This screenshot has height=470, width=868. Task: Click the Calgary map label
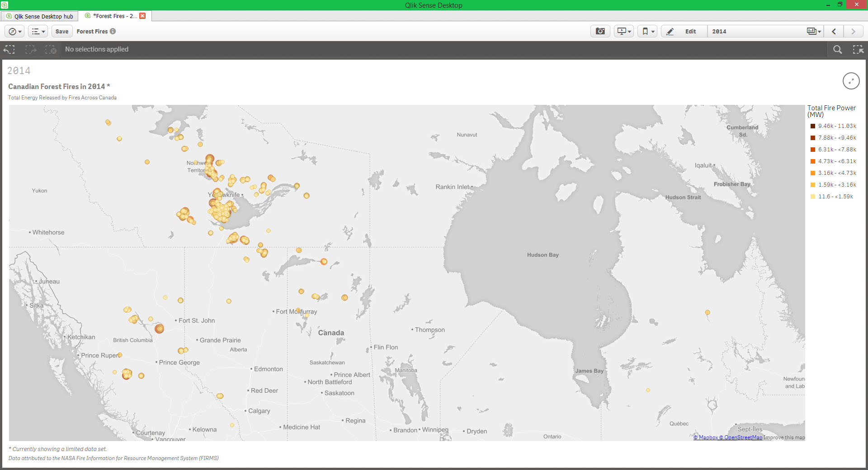258,411
